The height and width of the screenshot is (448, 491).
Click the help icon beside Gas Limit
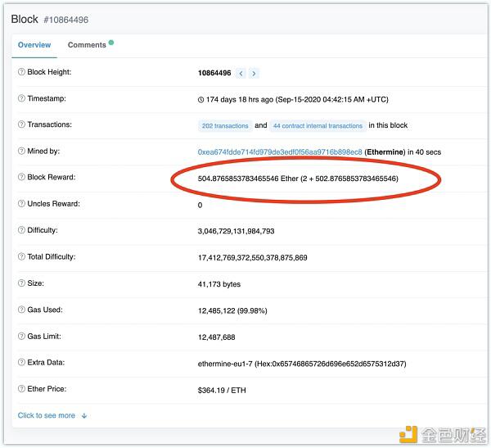point(21,336)
